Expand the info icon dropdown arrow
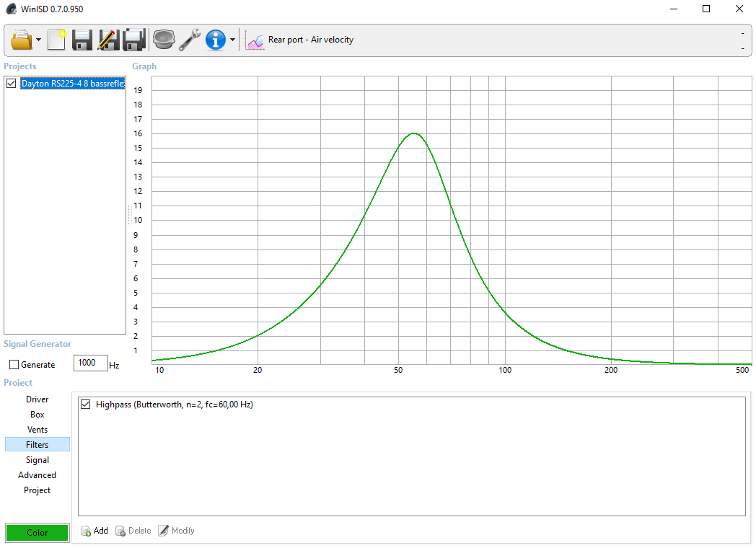 point(232,40)
